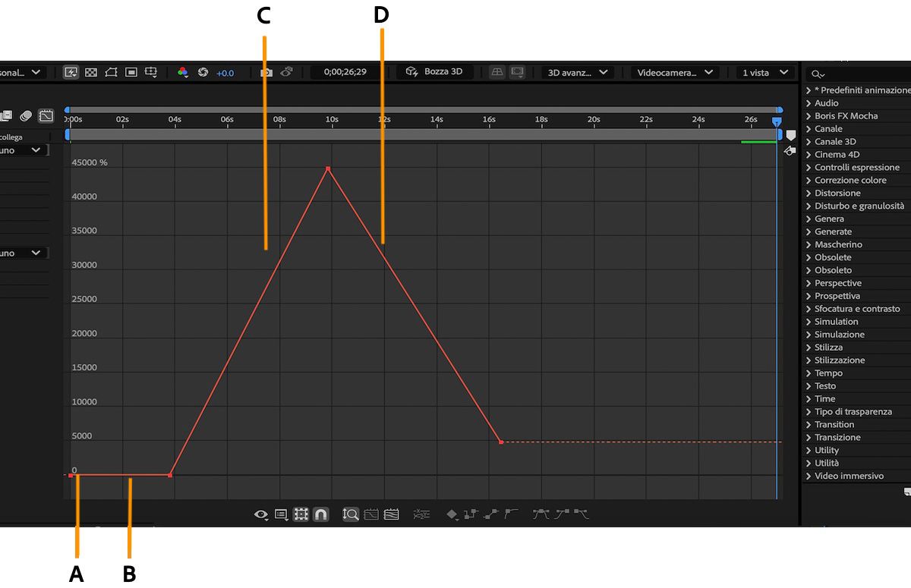Apply Easy Ease In from graph editor toolbar
Screen dimensions: 911x588
coord(562,514)
